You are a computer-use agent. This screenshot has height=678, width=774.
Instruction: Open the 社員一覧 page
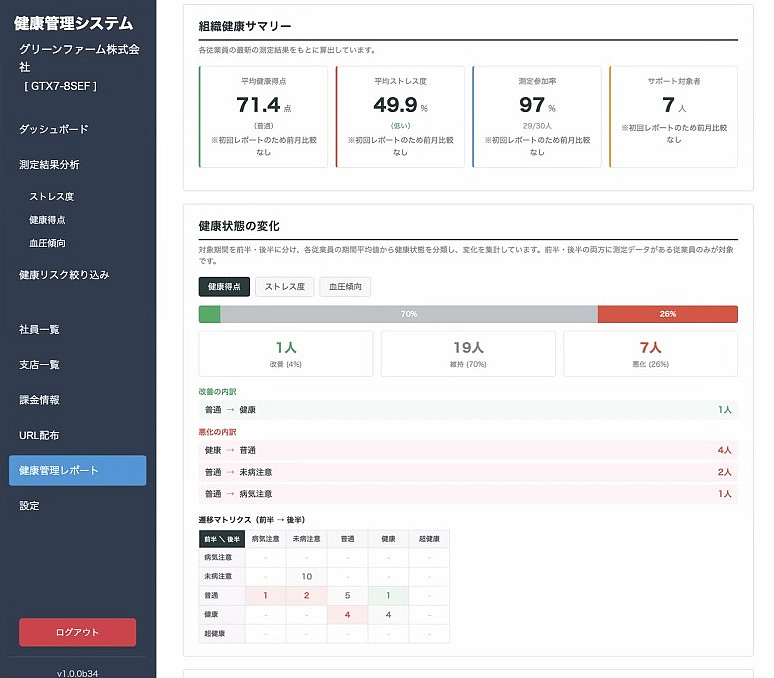40,329
